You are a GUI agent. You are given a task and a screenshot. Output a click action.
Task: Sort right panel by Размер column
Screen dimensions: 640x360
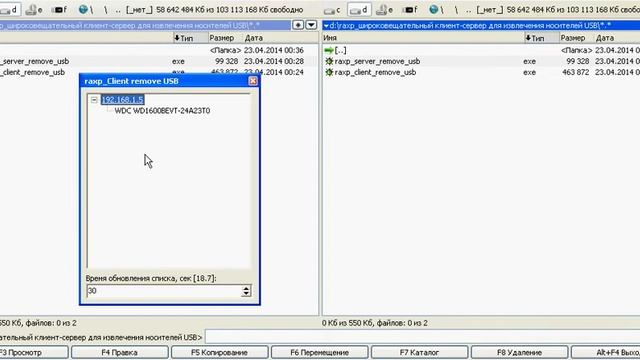pyautogui.click(x=576, y=38)
